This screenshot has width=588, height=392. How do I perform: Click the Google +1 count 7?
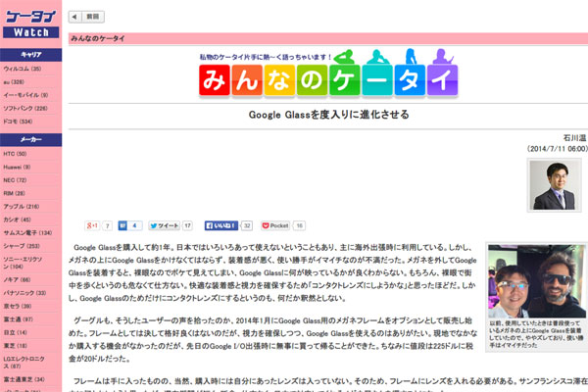107,225
